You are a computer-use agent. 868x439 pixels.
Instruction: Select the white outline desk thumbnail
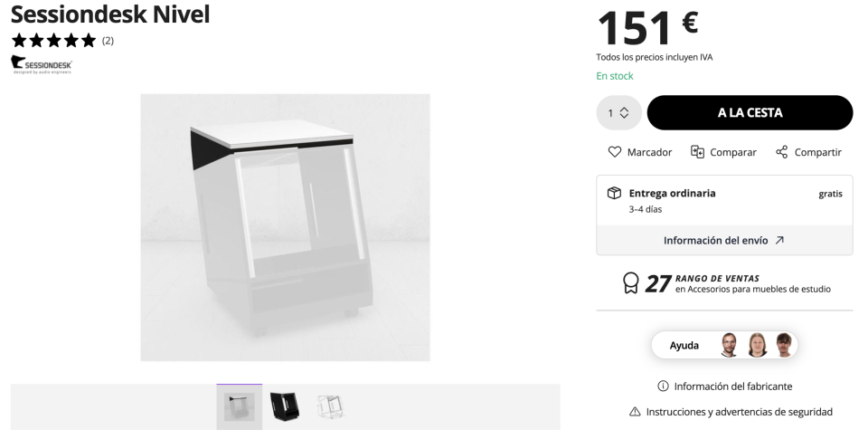(330, 407)
